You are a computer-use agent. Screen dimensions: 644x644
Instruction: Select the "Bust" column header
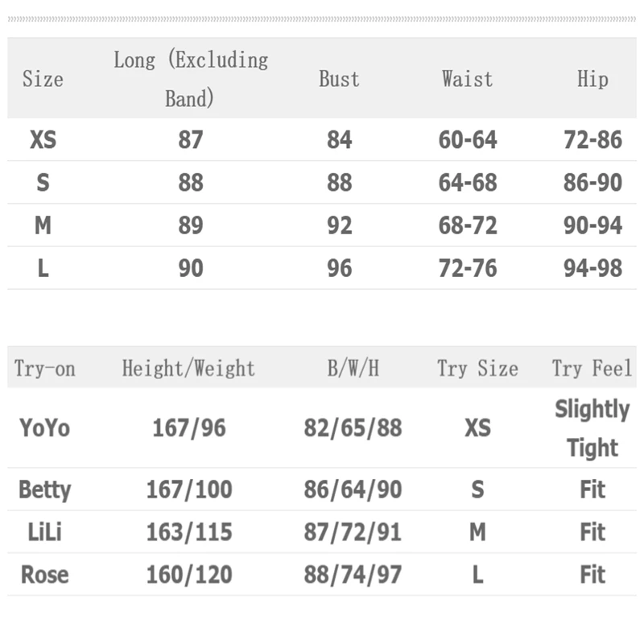tap(339, 79)
